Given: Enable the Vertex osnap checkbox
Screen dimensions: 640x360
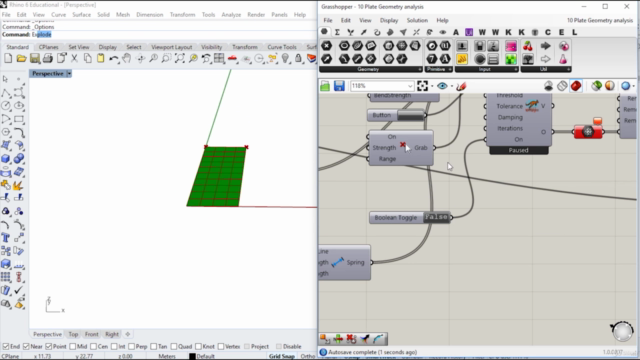Looking at the screenshot, I should pyautogui.click(x=221, y=347).
